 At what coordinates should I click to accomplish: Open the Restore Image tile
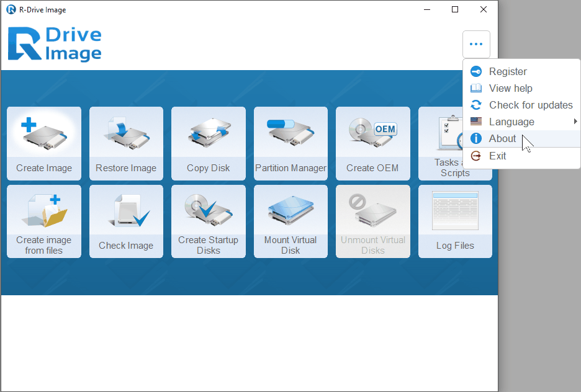pos(127,144)
